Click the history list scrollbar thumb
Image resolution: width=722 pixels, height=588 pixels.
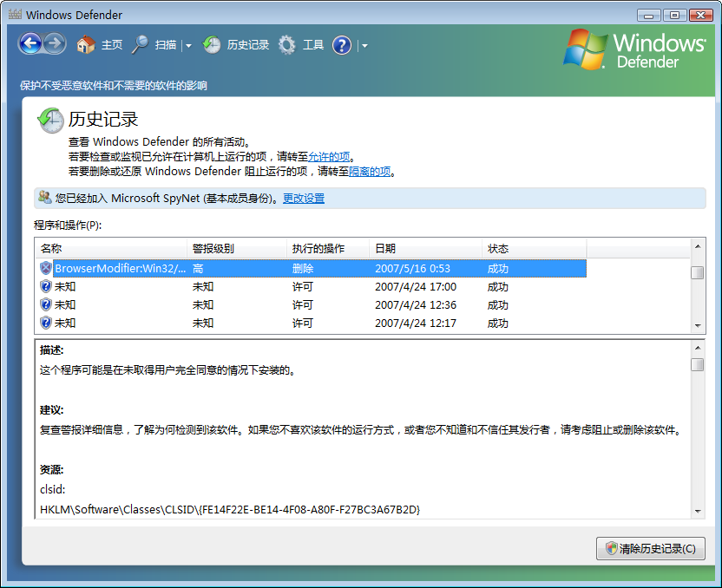click(697, 273)
